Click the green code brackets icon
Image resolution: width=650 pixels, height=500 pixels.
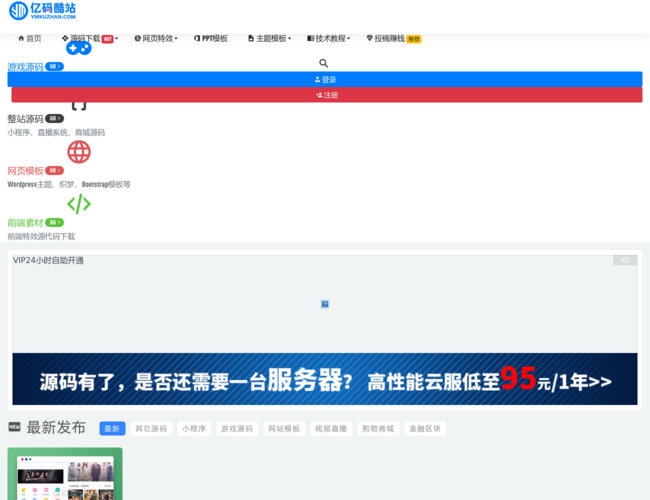point(79,204)
